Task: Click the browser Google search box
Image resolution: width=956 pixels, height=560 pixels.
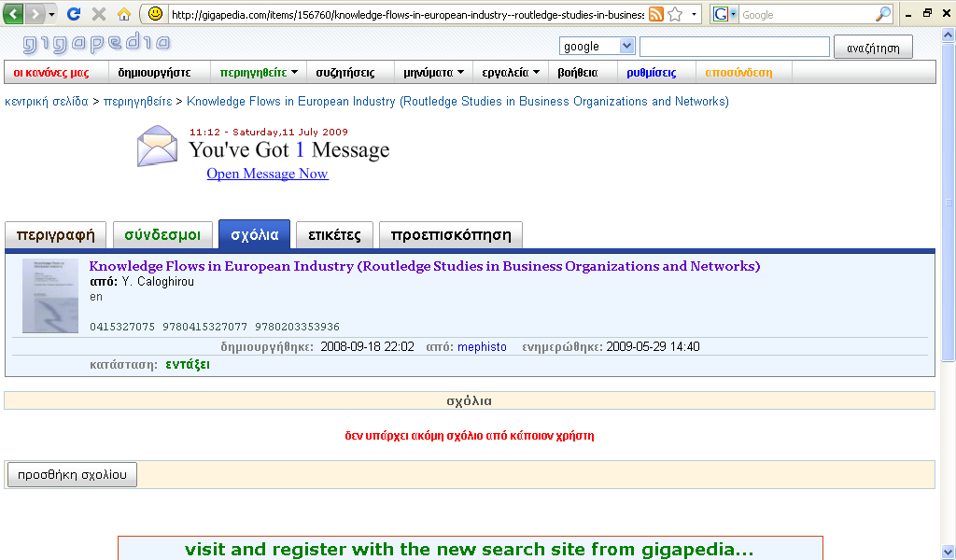Action: [x=806, y=15]
